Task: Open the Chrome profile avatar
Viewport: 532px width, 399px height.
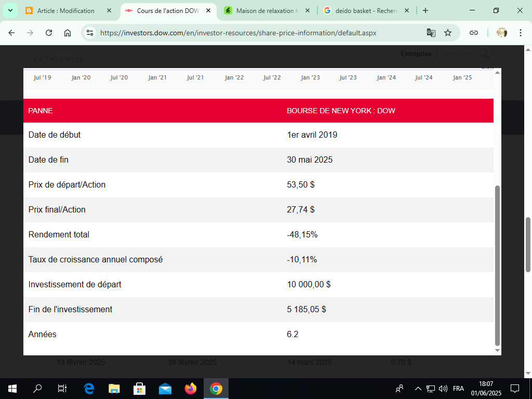Action: click(x=501, y=33)
